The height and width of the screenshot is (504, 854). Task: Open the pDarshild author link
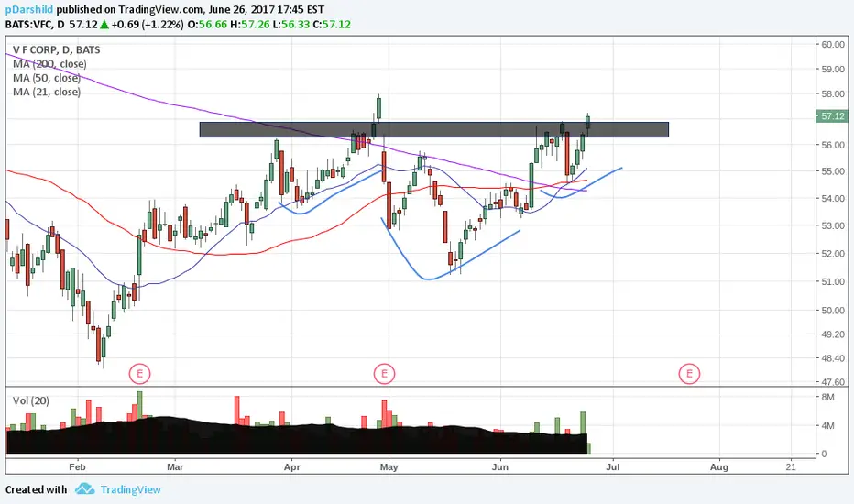[29, 9]
